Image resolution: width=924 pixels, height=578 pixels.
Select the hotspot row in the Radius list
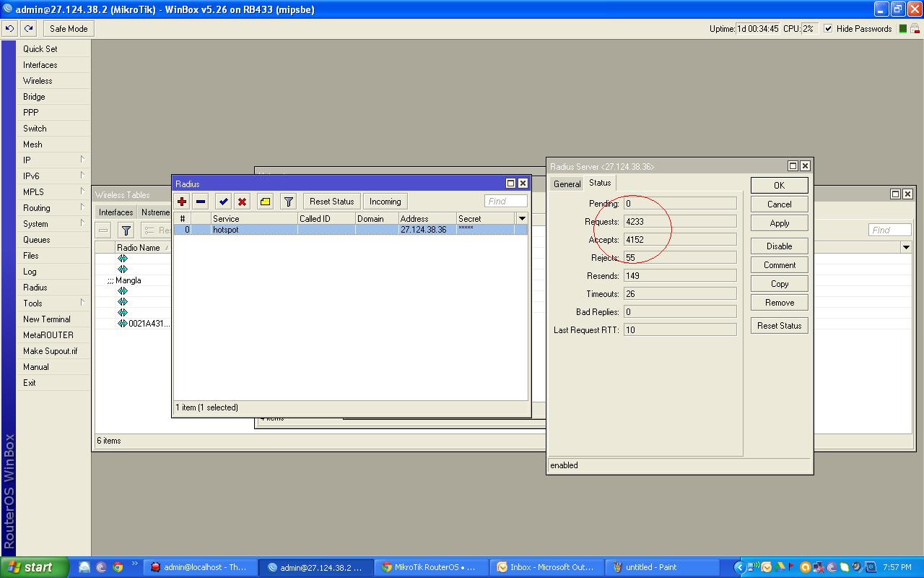click(x=351, y=230)
